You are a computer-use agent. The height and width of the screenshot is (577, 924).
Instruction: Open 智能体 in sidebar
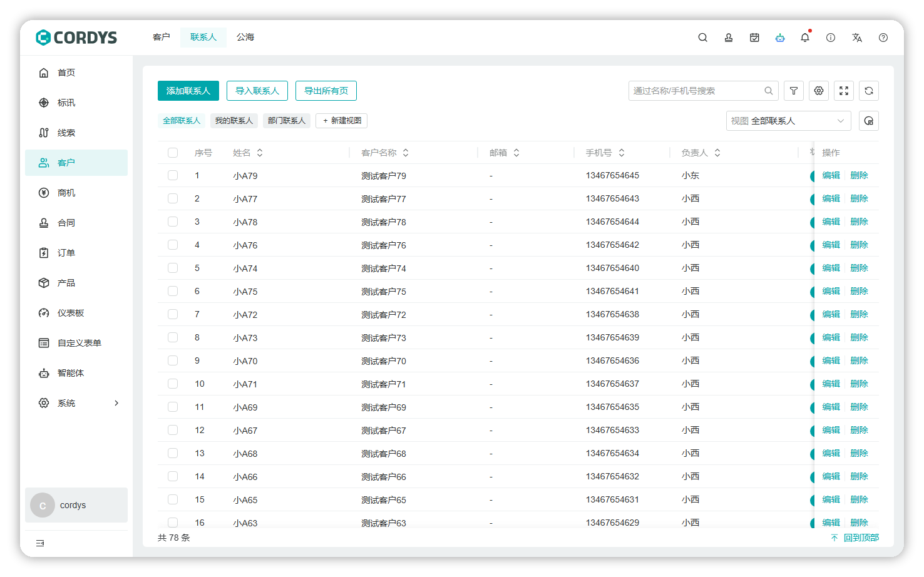click(x=76, y=373)
